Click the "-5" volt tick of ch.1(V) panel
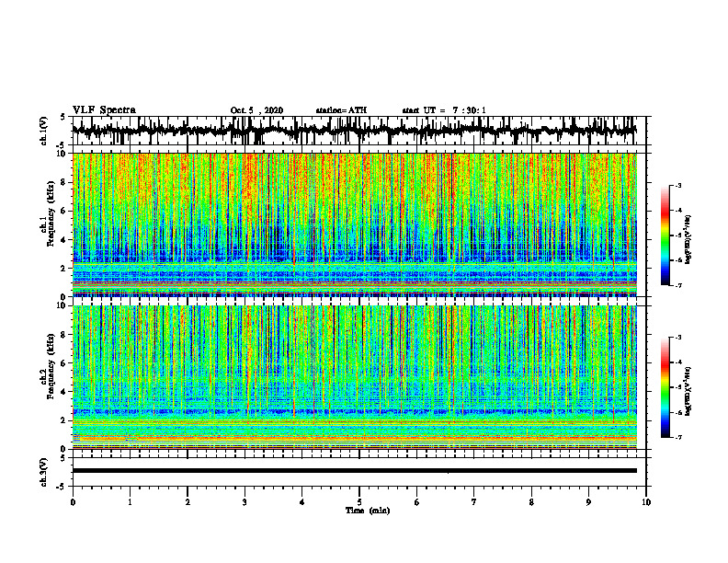The image size is (728, 563). (x=62, y=145)
